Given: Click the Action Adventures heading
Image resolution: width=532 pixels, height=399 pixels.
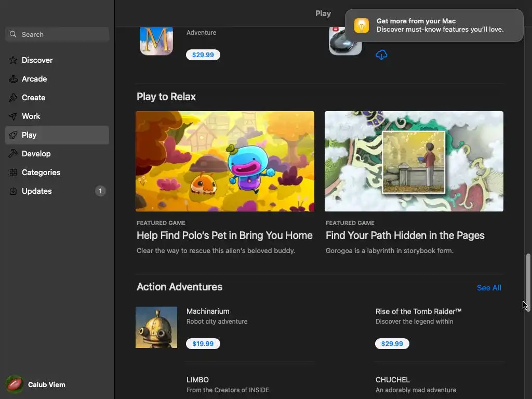Looking at the screenshot, I should pos(179,287).
